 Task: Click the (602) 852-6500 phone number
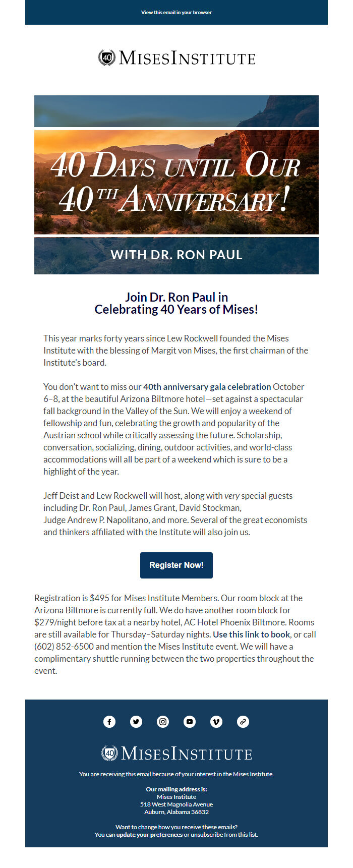point(64,647)
